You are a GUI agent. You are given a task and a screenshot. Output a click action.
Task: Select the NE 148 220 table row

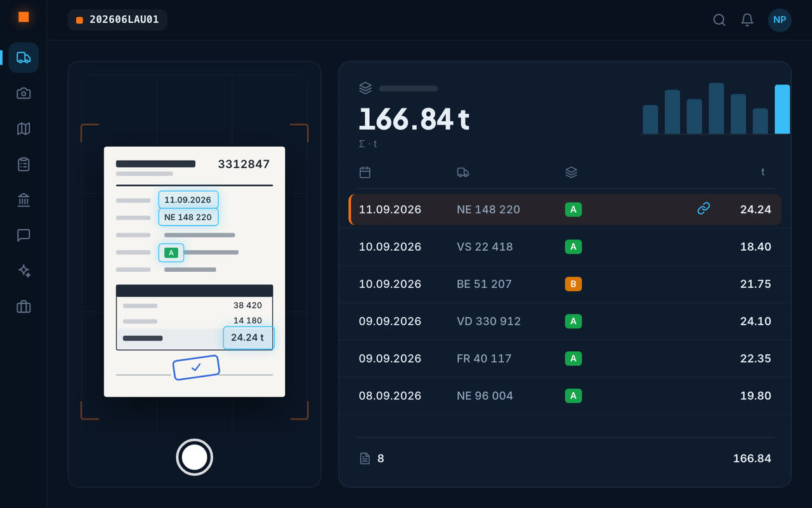coord(565,210)
